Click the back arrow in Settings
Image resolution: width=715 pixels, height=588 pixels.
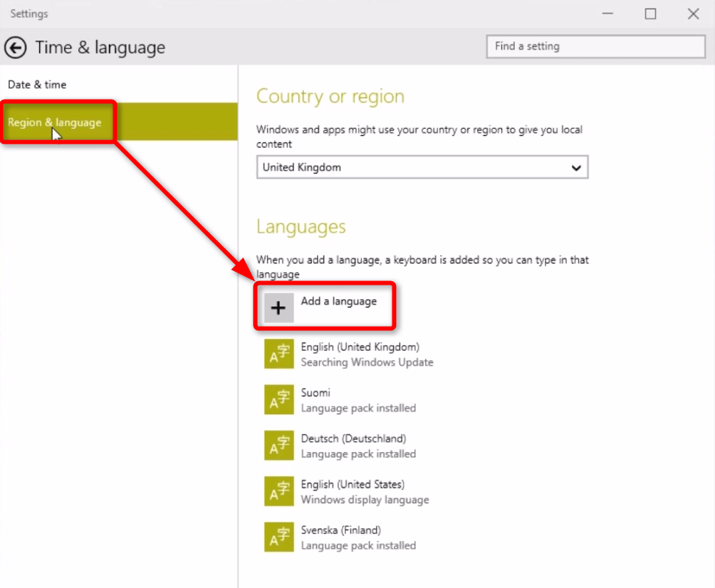(x=15, y=48)
